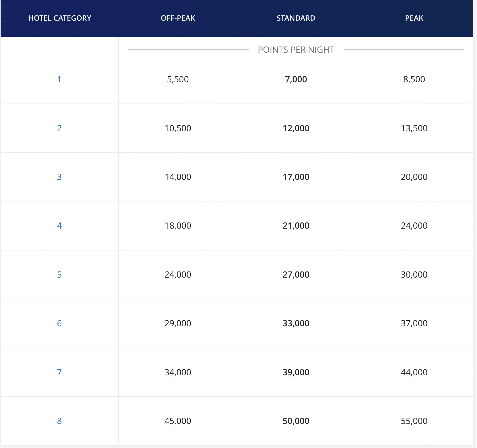477x448 pixels.
Task: Select hotel category 3 link
Action: point(59,177)
